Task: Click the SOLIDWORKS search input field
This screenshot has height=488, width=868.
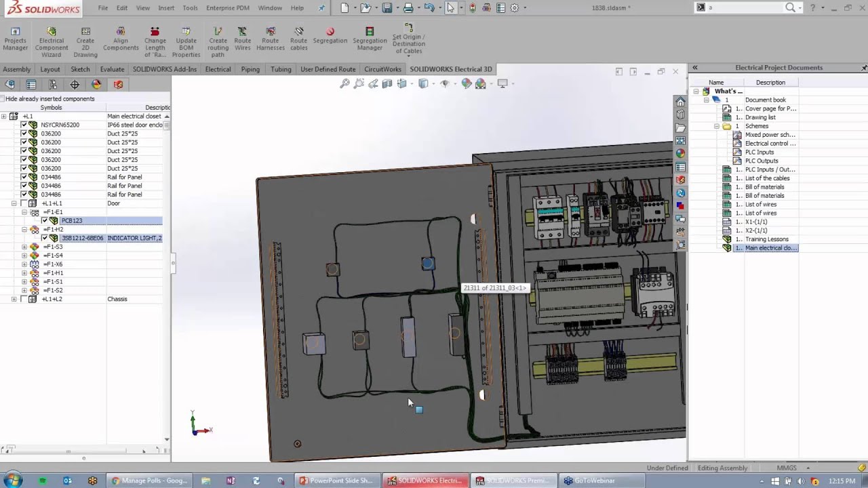Action: [745, 7]
